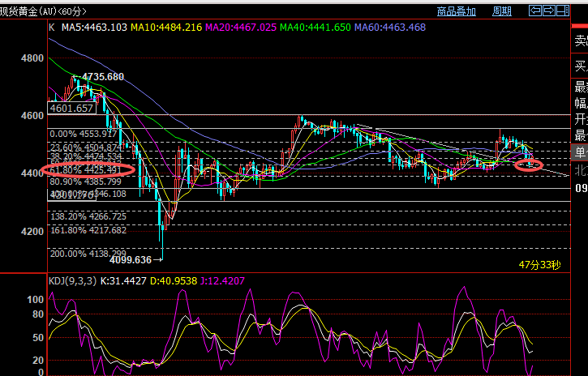
Task: Open the 周期 period selector link
Action: 502,11
